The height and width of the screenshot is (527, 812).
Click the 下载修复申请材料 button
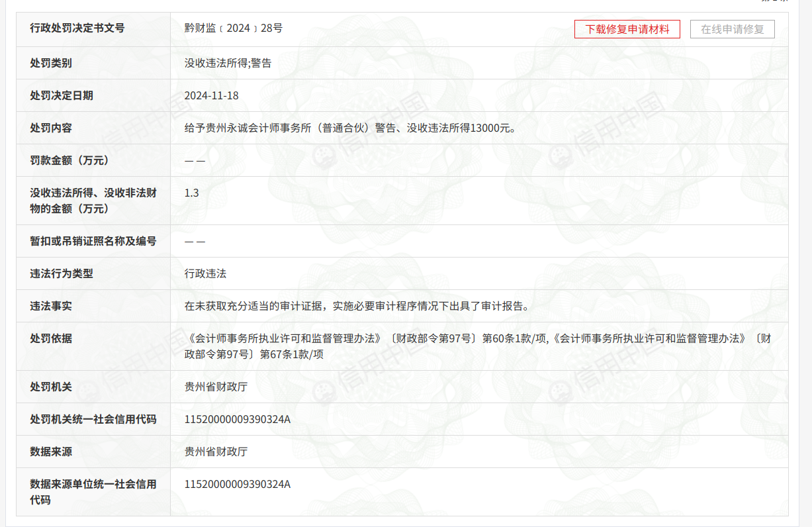(x=627, y=29)
